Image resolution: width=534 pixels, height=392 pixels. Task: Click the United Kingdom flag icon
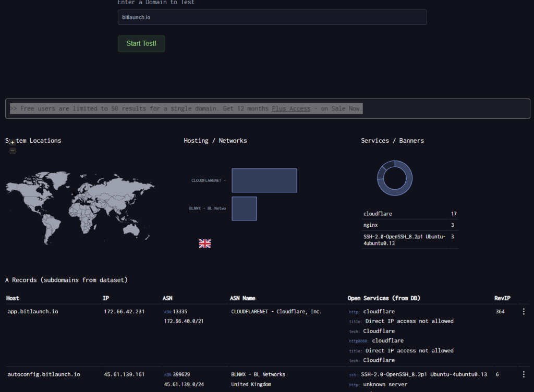pos(205,243)
